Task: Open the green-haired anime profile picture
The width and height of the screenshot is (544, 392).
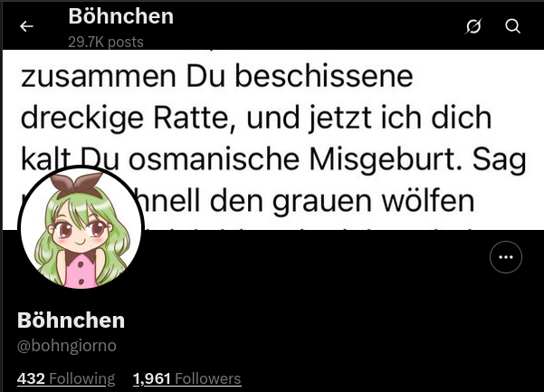Action: (x=81, y=228)
